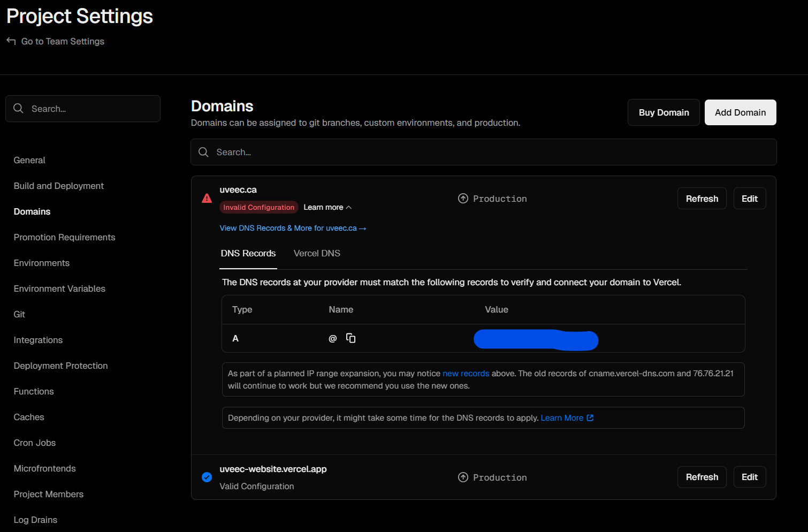Click the Invalid Configuration badge
The height and width of the screenshot is (532, 808).
click(259, 208)
